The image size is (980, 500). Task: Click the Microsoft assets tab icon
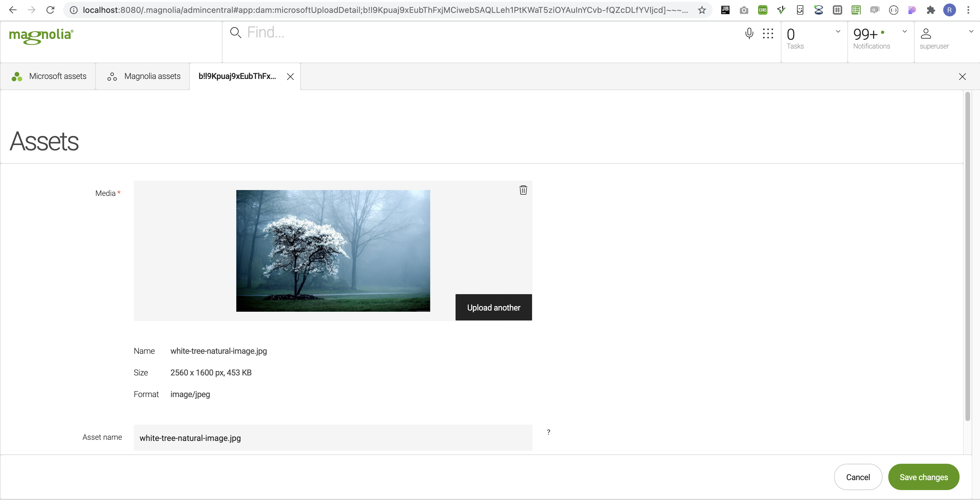point(17,76)
